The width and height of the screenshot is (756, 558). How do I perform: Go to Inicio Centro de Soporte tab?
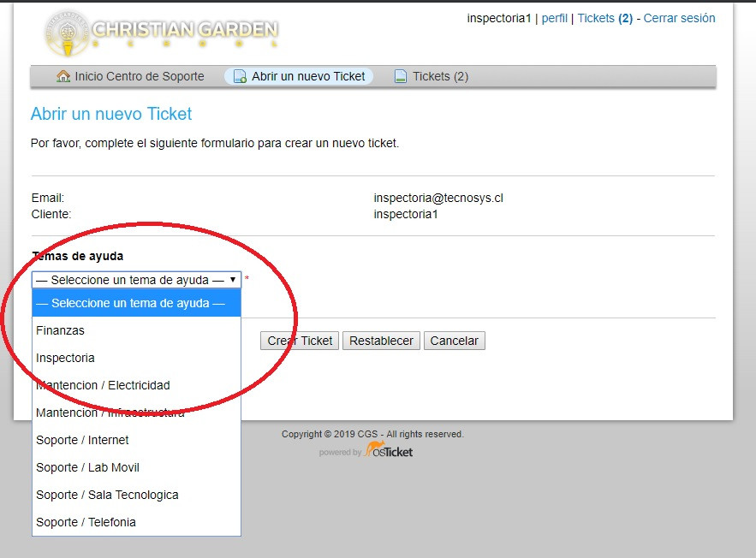pyautogui.click(x=139, y=76)
